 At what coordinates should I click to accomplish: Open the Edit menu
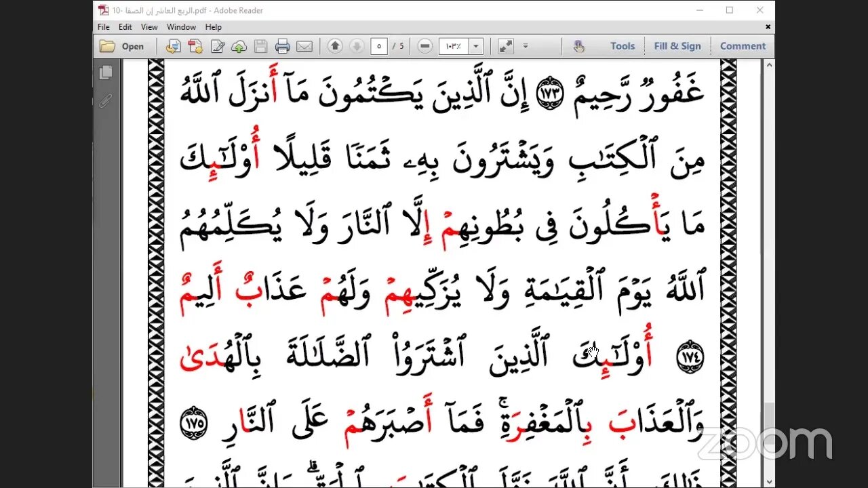(x=125, y=27)
